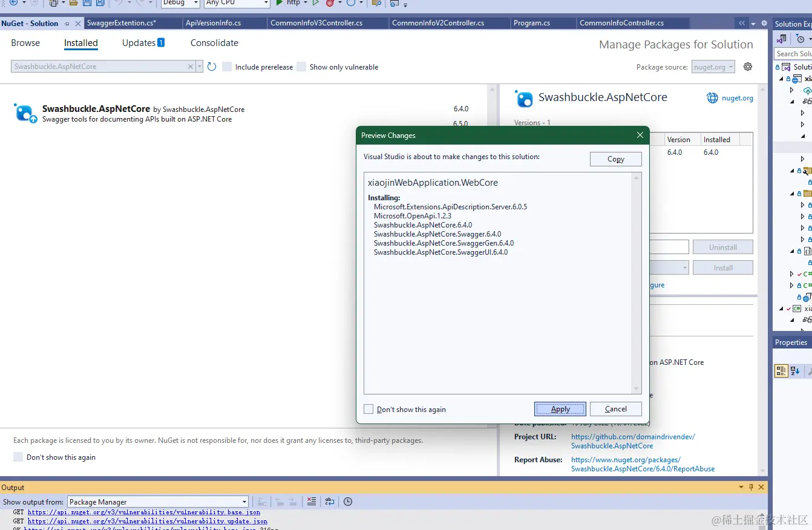Switch to the Updates tab
The width and height of the screenshot is (812, 530).
(x=143, y=43)
